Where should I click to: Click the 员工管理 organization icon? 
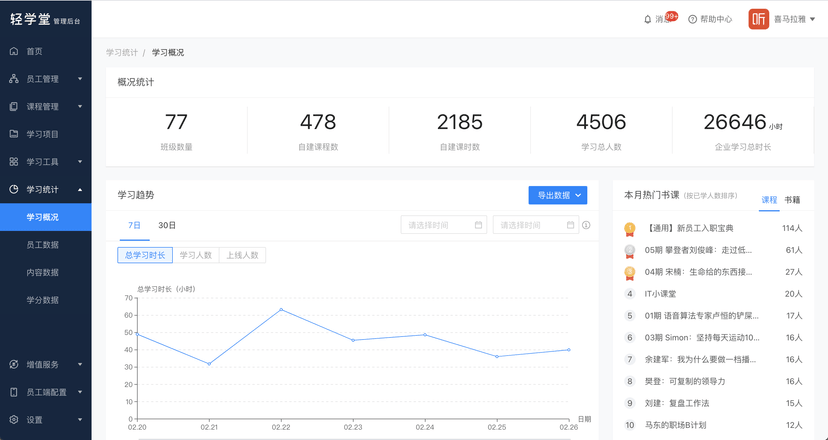(14, 79)
